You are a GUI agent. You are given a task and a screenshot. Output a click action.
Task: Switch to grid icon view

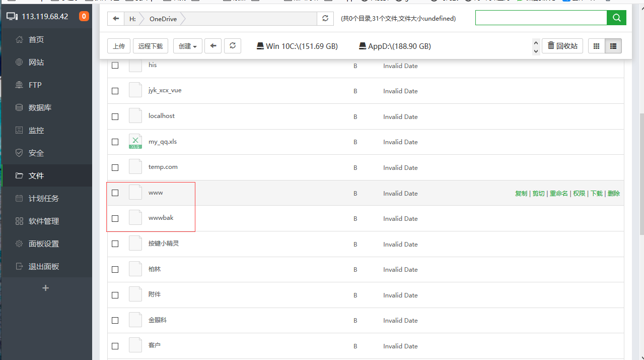tap(597, 46)
